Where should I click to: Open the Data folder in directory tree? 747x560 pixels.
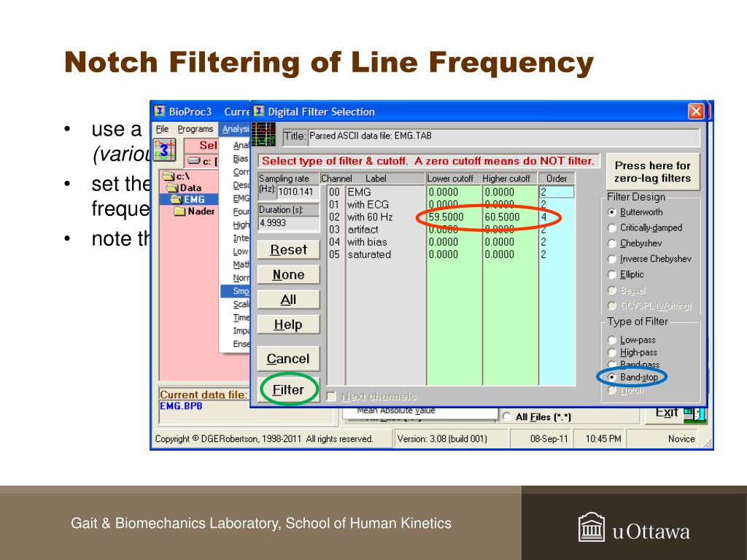click(x=172, y=187)
